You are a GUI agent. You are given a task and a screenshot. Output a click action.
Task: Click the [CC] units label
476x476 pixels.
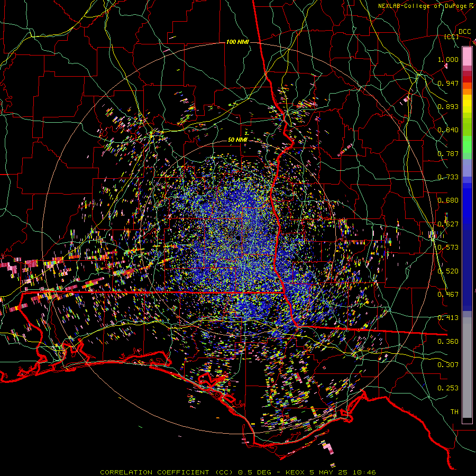(x=452, y=36)
